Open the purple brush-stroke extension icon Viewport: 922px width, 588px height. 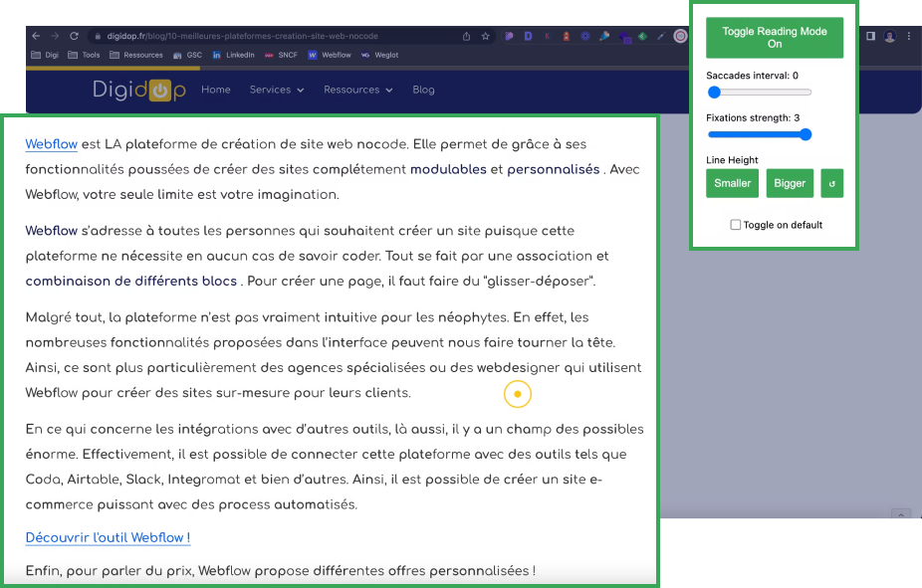coord(509,36)
